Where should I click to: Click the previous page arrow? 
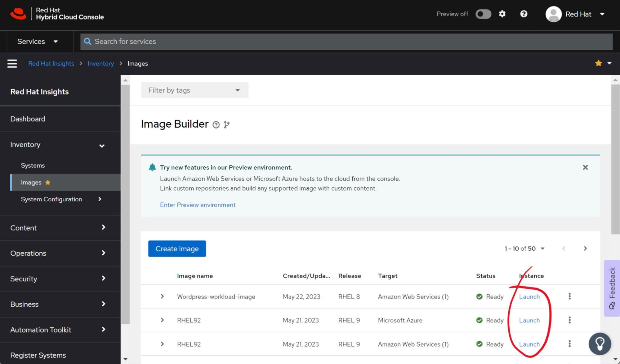point(564,248)
